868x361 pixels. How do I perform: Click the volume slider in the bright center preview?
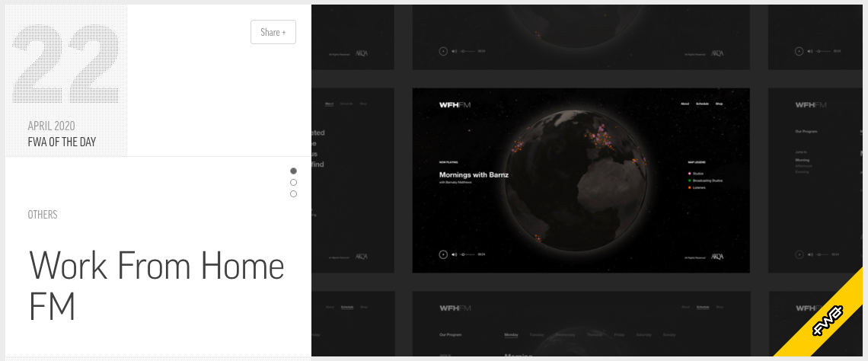468,254
